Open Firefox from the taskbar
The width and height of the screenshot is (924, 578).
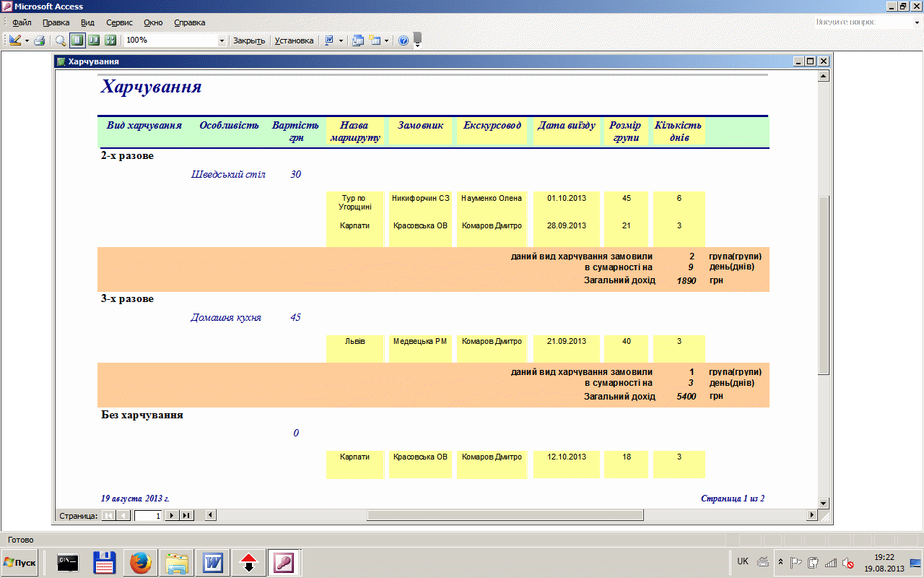140,562
